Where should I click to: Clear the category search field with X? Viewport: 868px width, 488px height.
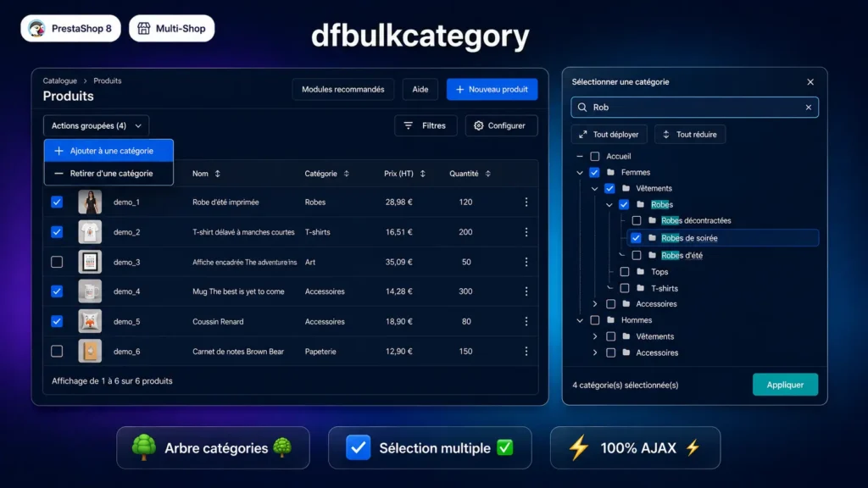click(x=808, y=108)
